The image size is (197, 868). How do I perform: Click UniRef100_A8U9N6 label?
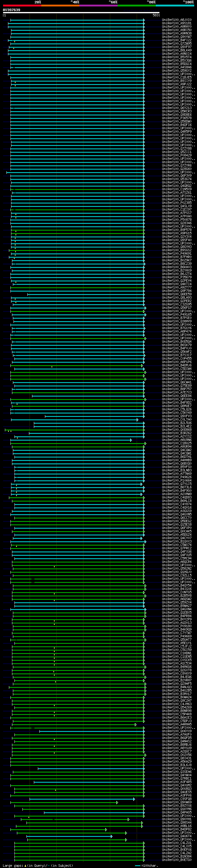(177, 440)
